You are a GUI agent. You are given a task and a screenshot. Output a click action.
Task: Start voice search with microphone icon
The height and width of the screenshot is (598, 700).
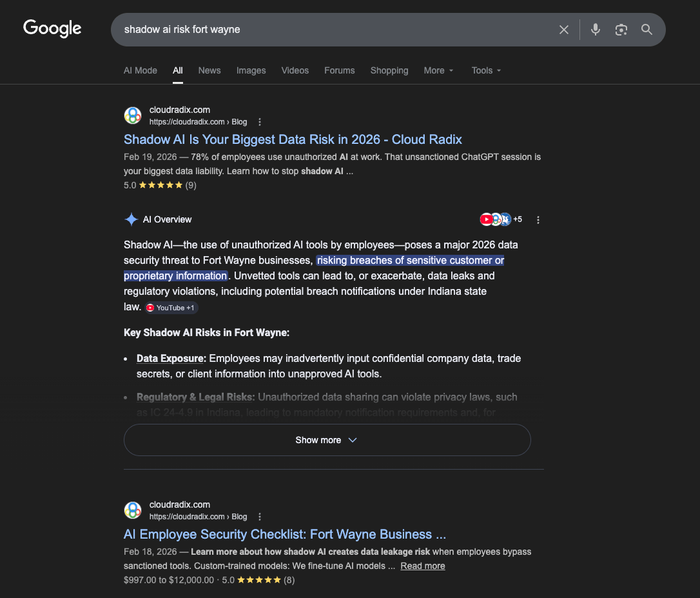(596, 30)
